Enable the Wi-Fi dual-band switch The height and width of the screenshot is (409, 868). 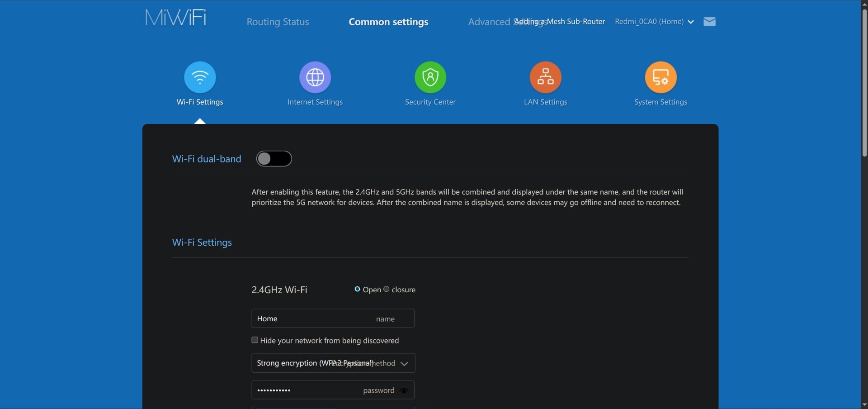tap(274, 159)
